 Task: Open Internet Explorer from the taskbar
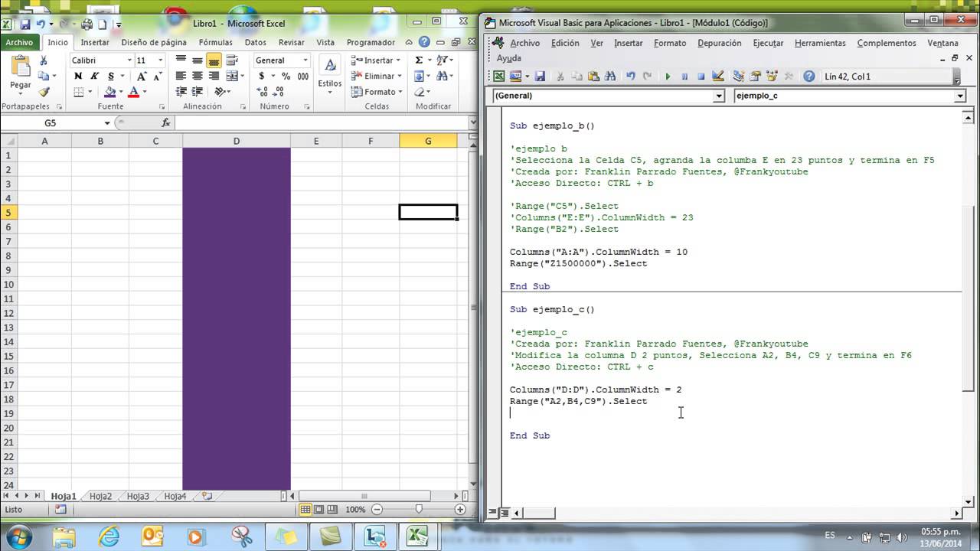click(x=109, y=536)
